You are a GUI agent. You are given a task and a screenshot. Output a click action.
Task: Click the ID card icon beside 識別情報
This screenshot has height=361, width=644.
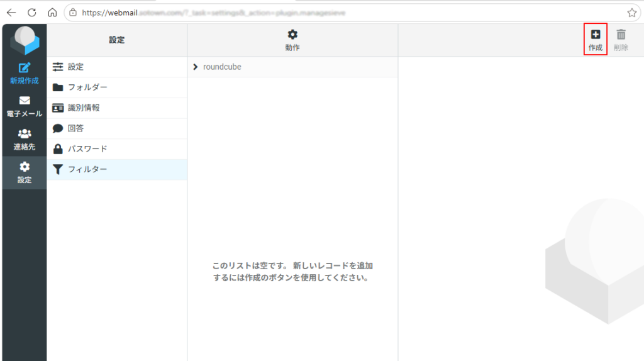point(58,108)
